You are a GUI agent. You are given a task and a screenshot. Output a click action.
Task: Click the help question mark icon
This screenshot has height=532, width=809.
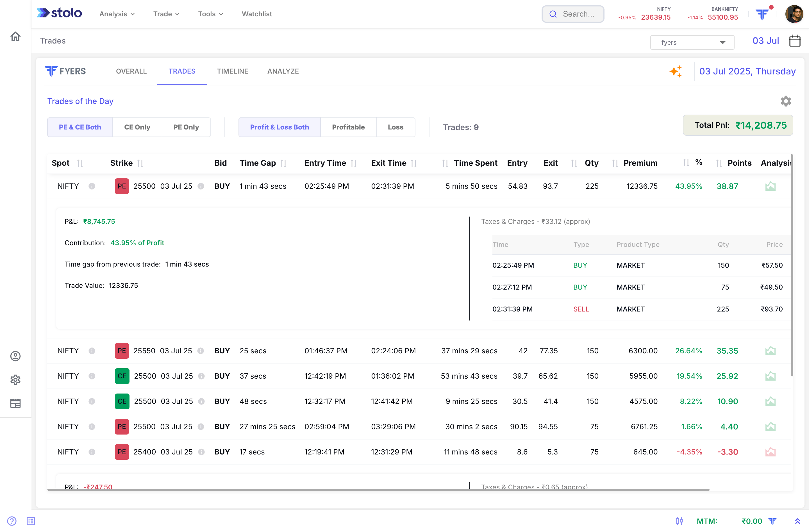point(12,521)
